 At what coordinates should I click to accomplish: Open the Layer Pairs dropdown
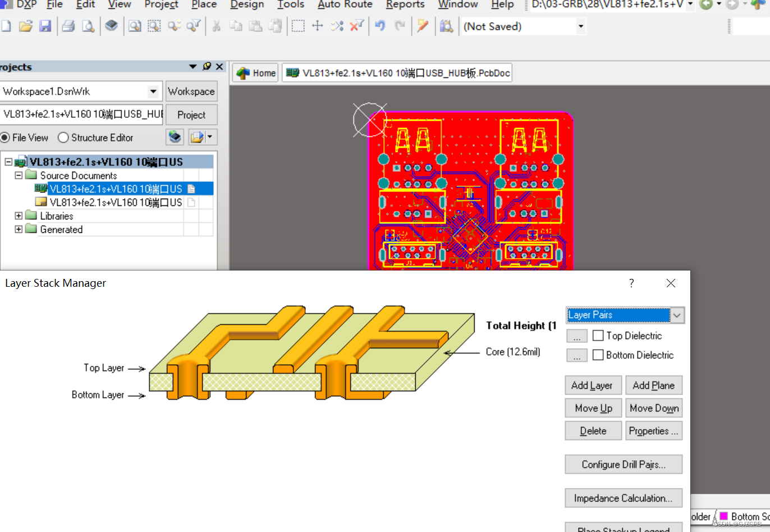pos(677,315)
